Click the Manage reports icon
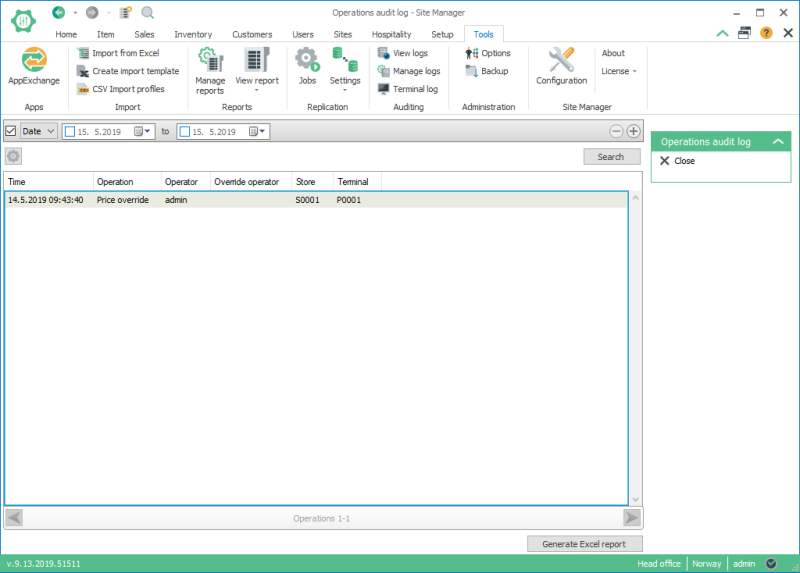Image resolution: width=800 pixels, height=573 pixels. point(210,61)
